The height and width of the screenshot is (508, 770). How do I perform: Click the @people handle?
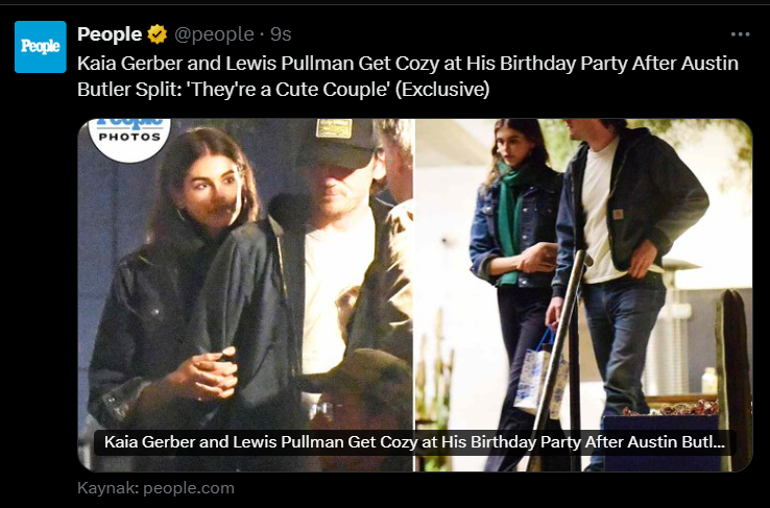(214, 35)
